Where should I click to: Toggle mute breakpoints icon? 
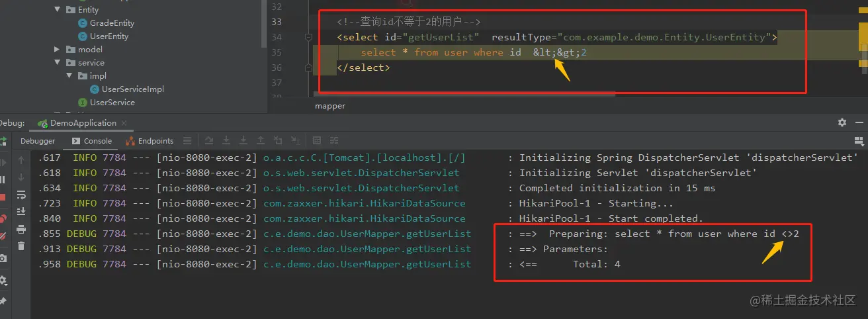click(x=3, y=236)
